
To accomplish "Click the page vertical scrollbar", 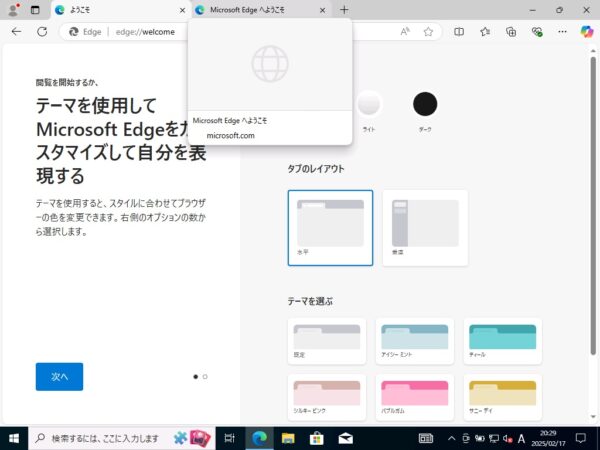I will pyautogui.click(x=593, y=207).
